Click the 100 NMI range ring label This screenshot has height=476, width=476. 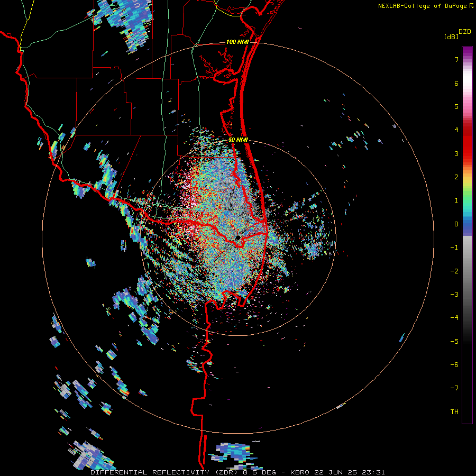pos(237,42)
